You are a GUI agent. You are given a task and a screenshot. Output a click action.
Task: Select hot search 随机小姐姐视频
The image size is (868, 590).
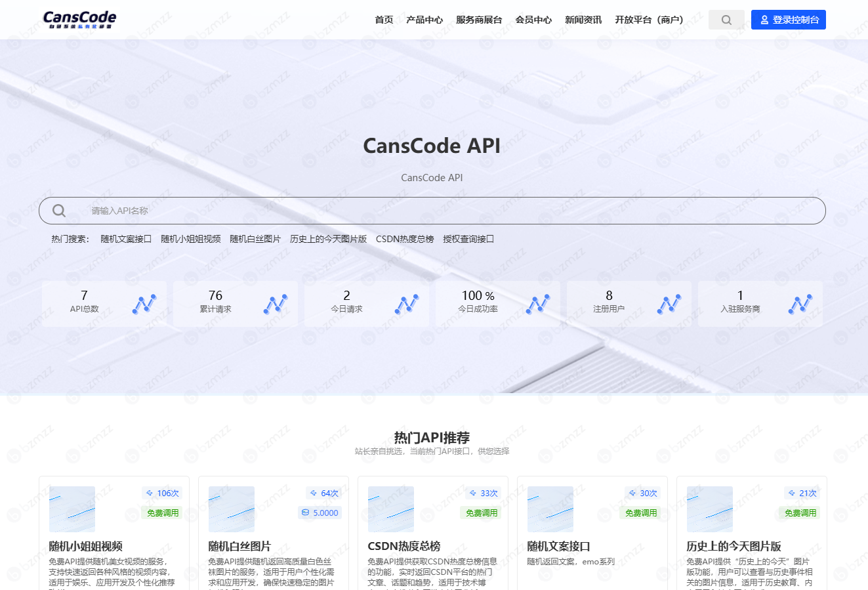click(x=191, y=239)
